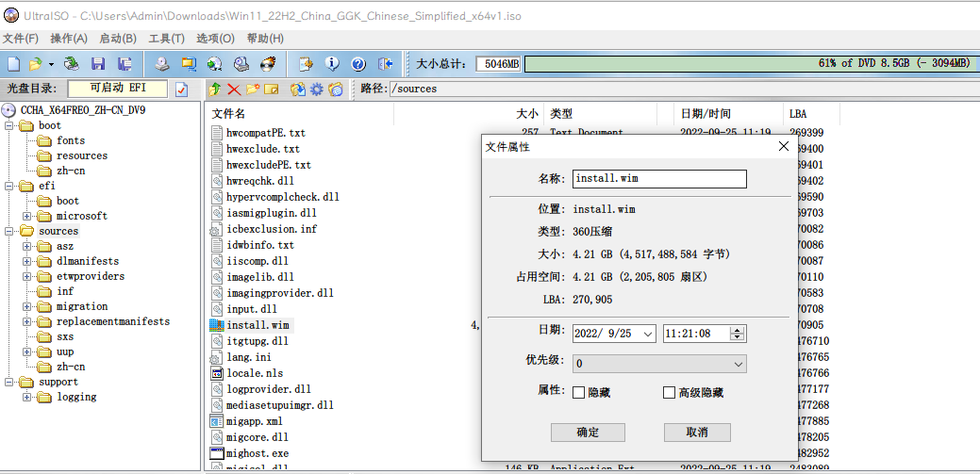The width and height of the screenshot is (980, 474).
Task: Expand the microsoft folder node
Action: 26,216
